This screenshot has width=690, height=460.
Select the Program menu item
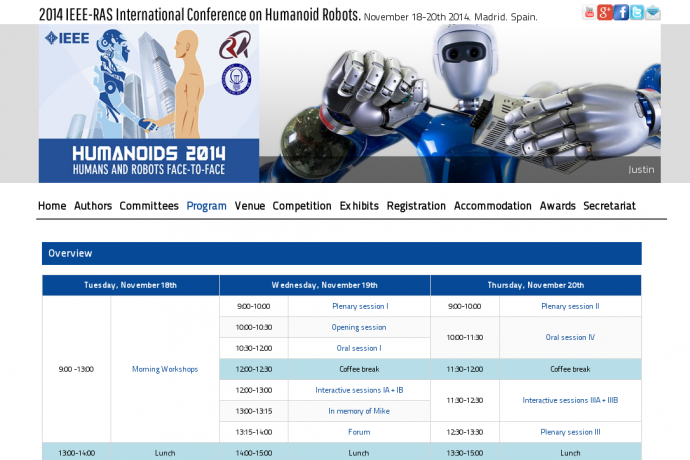206,206
